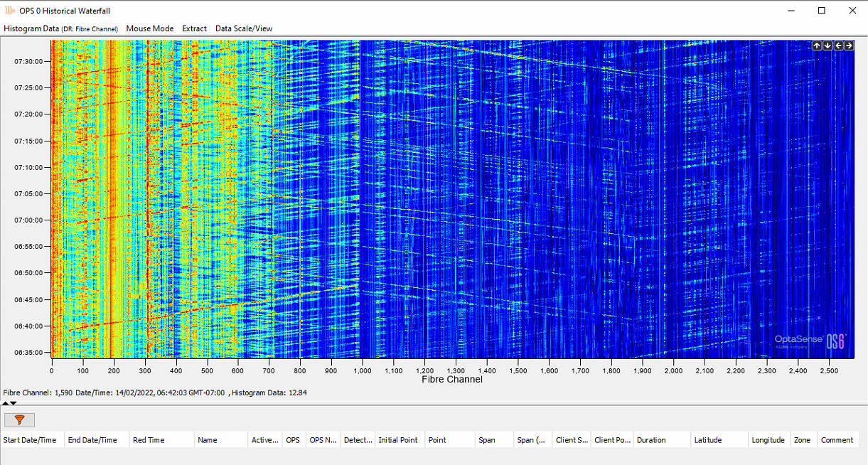Open the Extract menu
Viewport: 868px width, 465px height.
(194, 28)
